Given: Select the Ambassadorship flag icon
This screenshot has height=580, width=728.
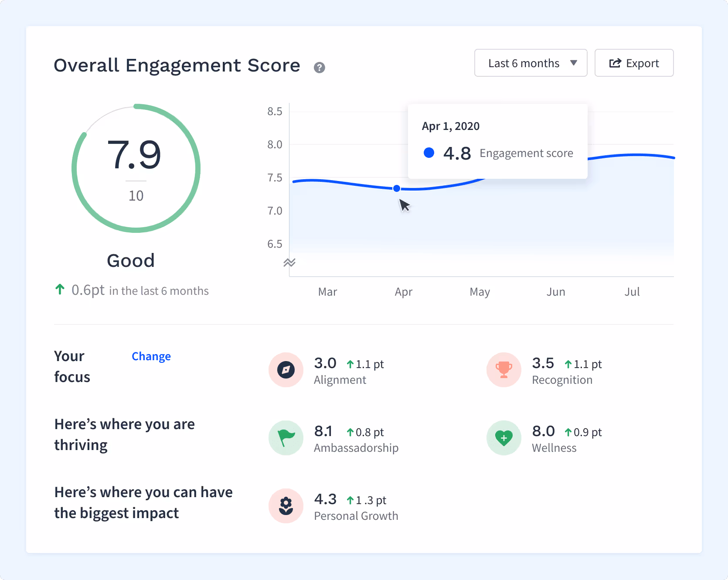Looking at the screenshot, I should pyautogui.click(x=286, y=438).
